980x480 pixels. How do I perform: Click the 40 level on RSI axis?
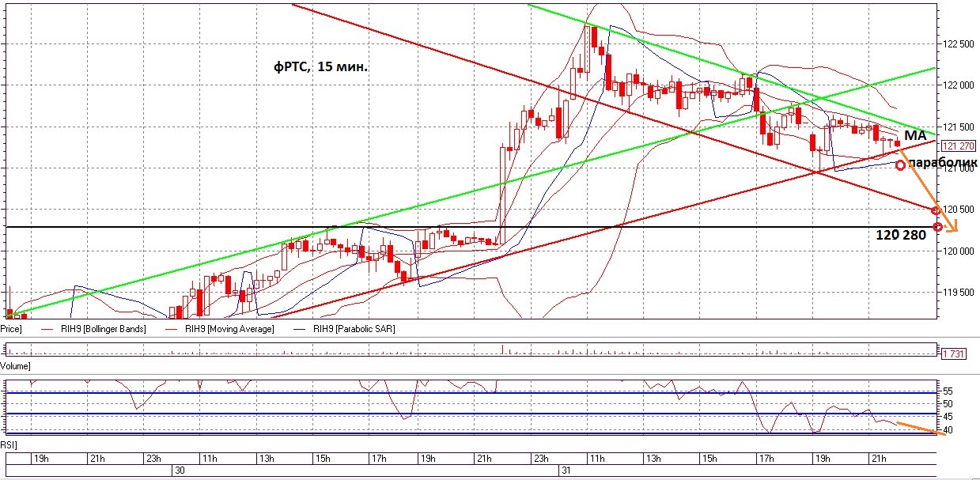(x=948, y=429)
